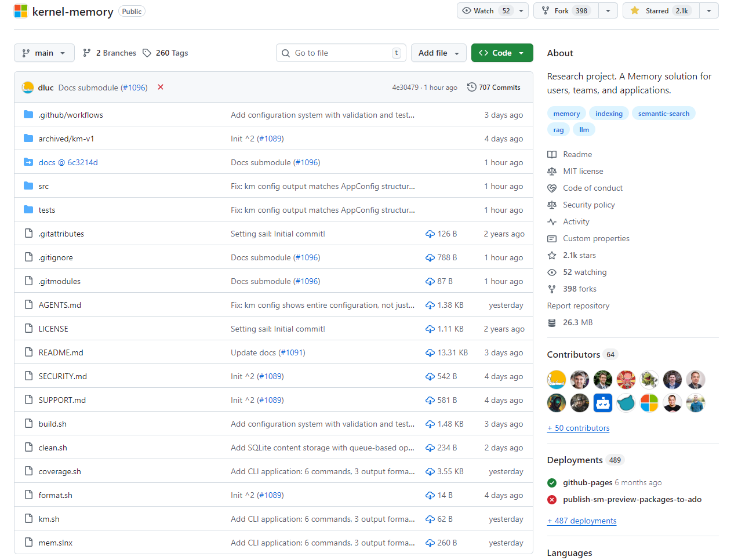Screen dimensions: 738x560
Task: Expand the Add file dropdown
Action: click(439, 53)
